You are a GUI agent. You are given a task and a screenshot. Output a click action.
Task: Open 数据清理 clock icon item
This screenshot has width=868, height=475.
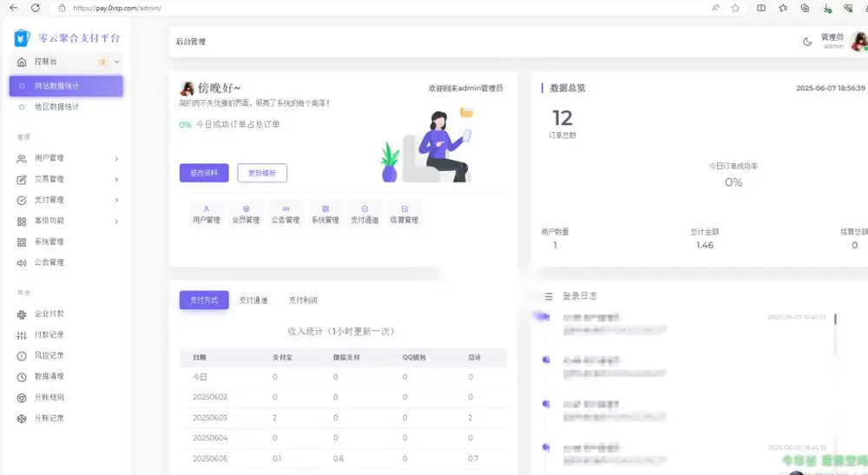click(x=49, y=377)
